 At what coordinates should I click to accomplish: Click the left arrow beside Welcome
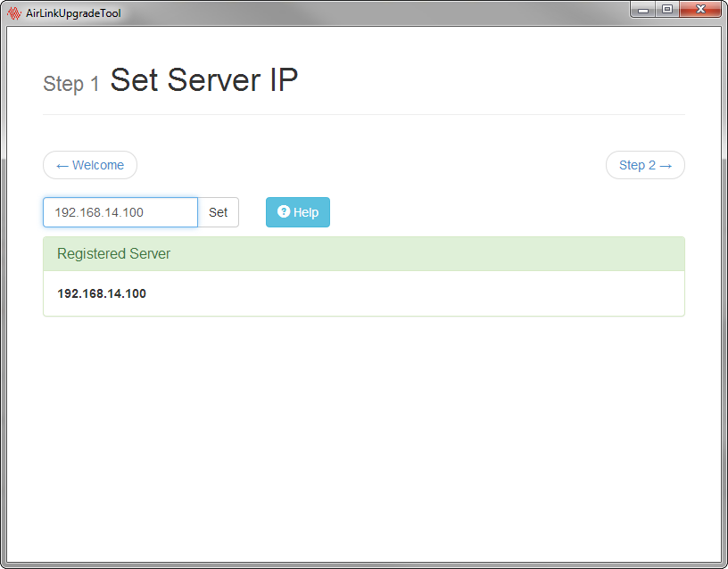point(62,166)
